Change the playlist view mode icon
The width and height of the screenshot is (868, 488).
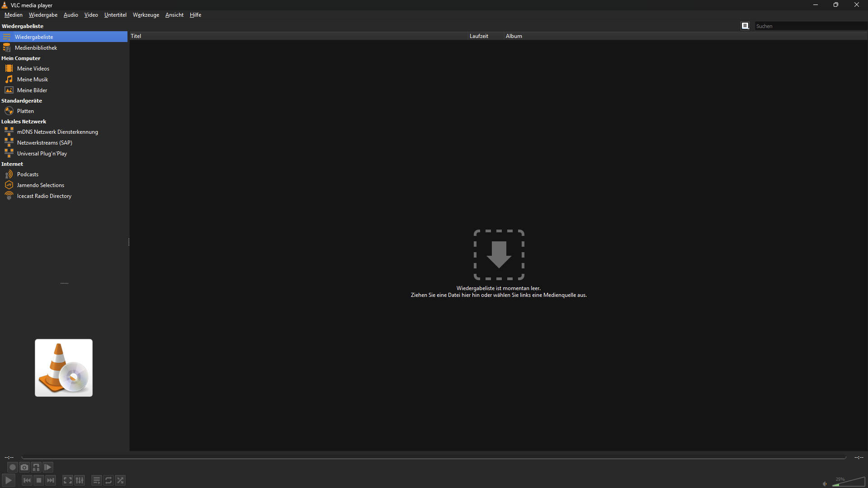point(745,26)
